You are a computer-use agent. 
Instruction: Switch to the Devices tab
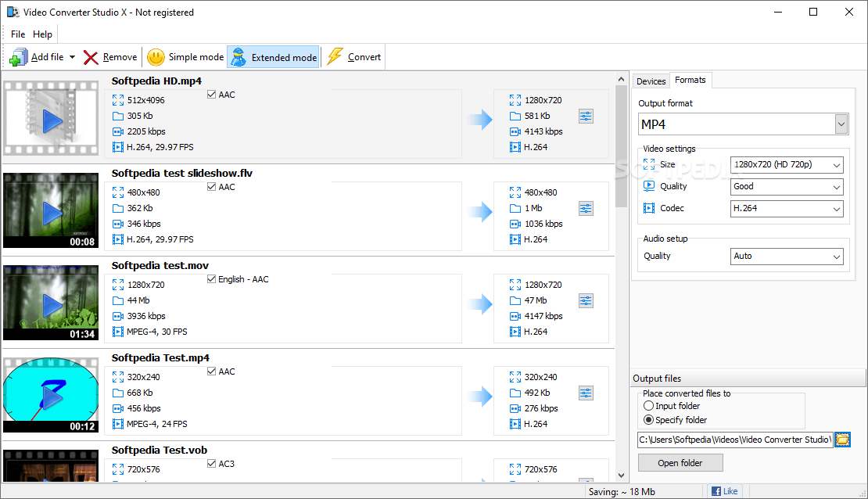[651, 80]
